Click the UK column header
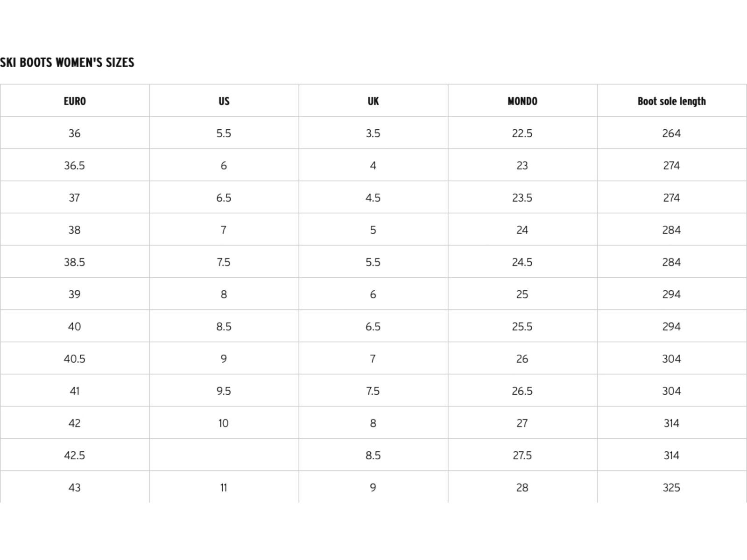 click(373, 101)
